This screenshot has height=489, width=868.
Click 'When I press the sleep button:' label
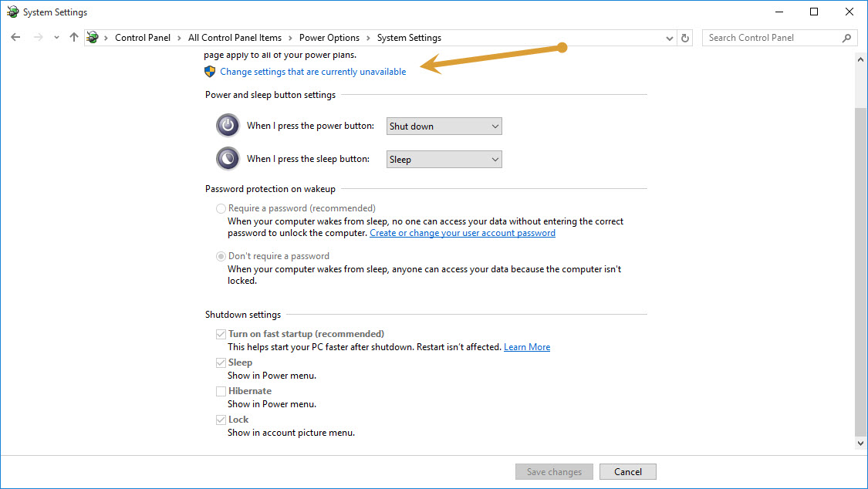(308, 159)
